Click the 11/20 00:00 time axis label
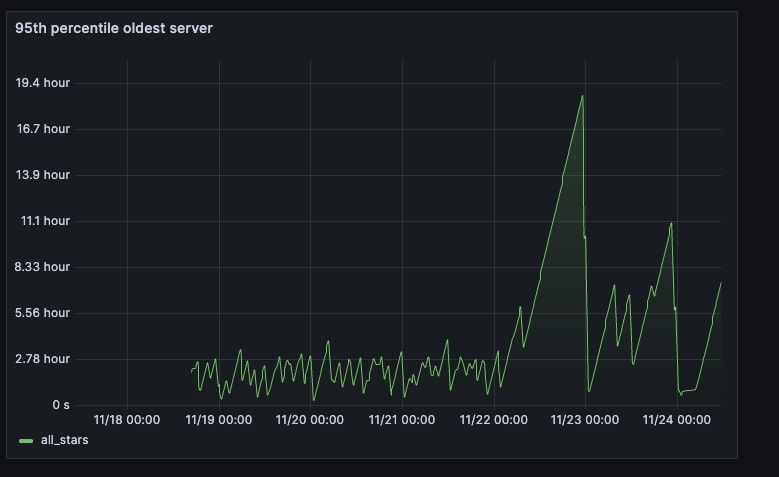The image size is (779, 477). point(310,420)
